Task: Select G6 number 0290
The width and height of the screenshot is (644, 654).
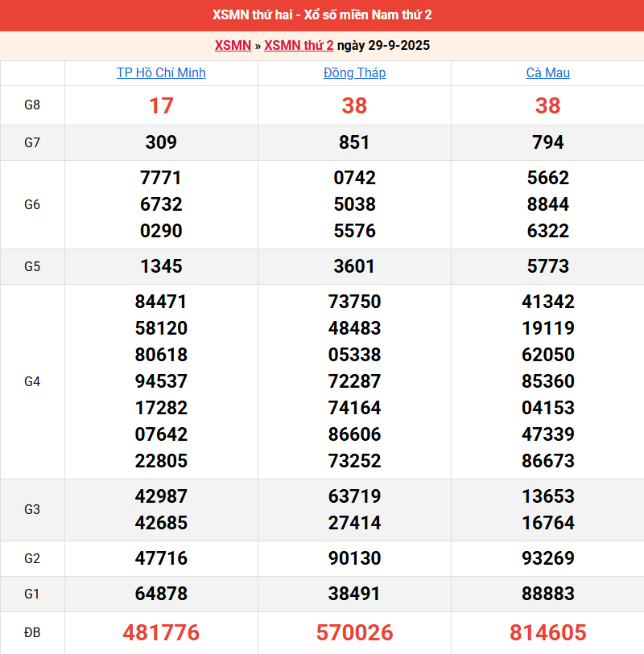Action: pos(161,231)
